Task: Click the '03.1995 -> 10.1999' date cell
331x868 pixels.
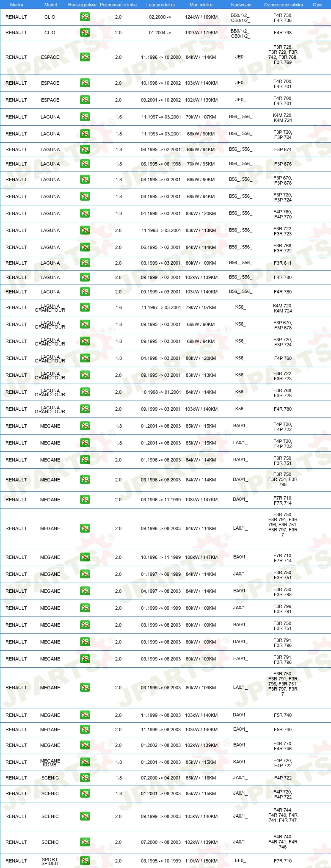Action: click(x=161, y=861)
